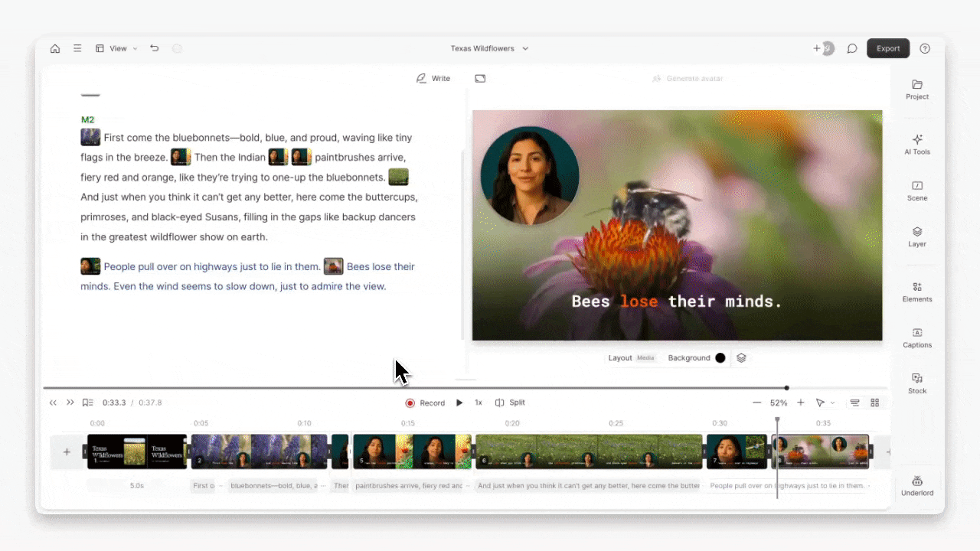Open the Texas Wildflowers project title dropdown
The width and height of the screenshot is (980, 551).
pyautogui.click(x=490, y=48)
